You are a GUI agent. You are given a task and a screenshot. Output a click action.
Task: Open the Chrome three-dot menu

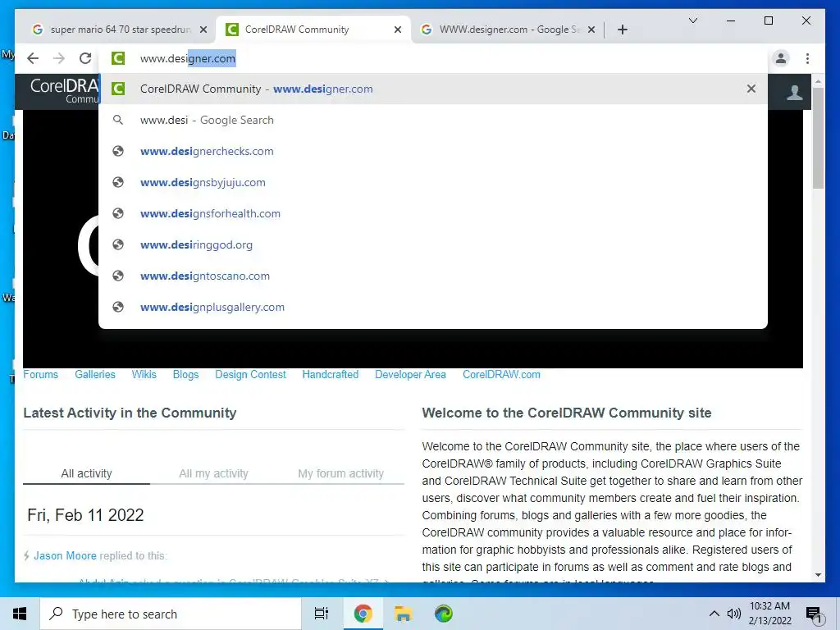click(807, 58)
